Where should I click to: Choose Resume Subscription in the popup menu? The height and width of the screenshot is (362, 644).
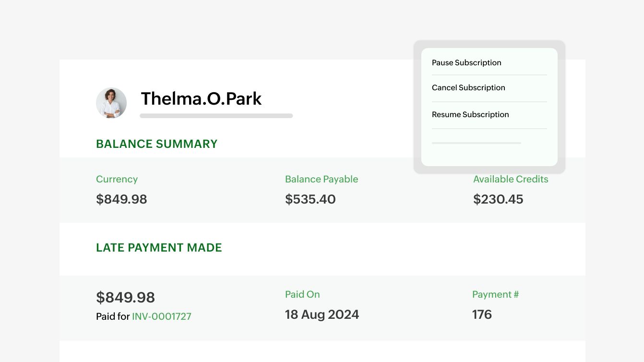point(470,115)
